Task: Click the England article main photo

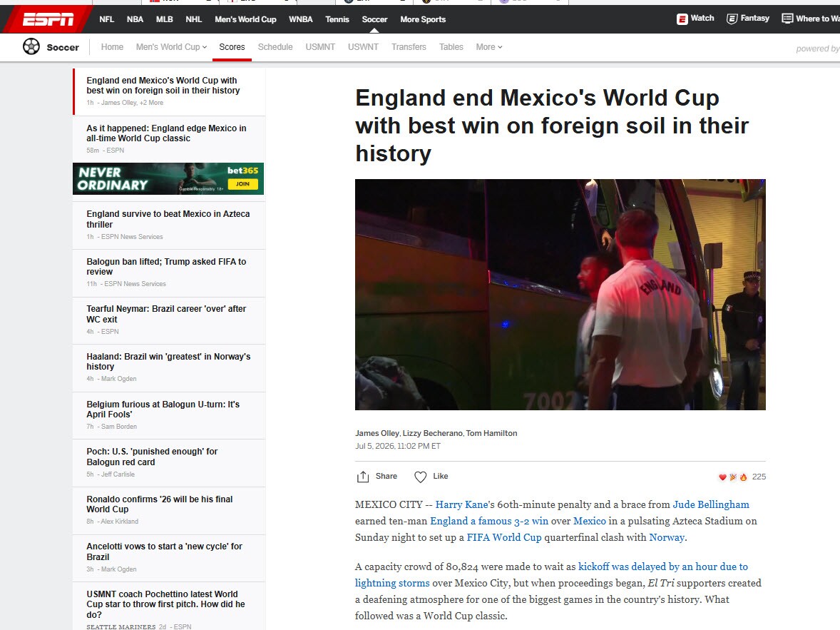Action: point(560,295)
